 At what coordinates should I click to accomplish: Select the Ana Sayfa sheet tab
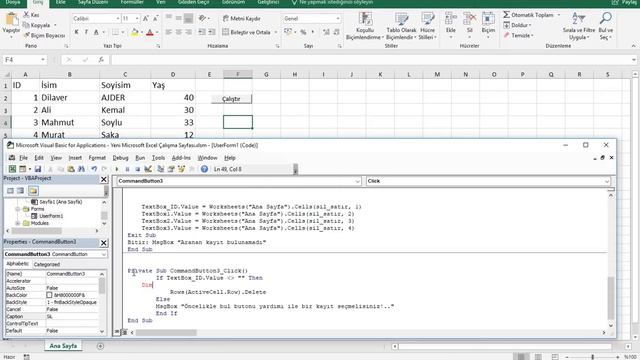(x=63, y=346)
